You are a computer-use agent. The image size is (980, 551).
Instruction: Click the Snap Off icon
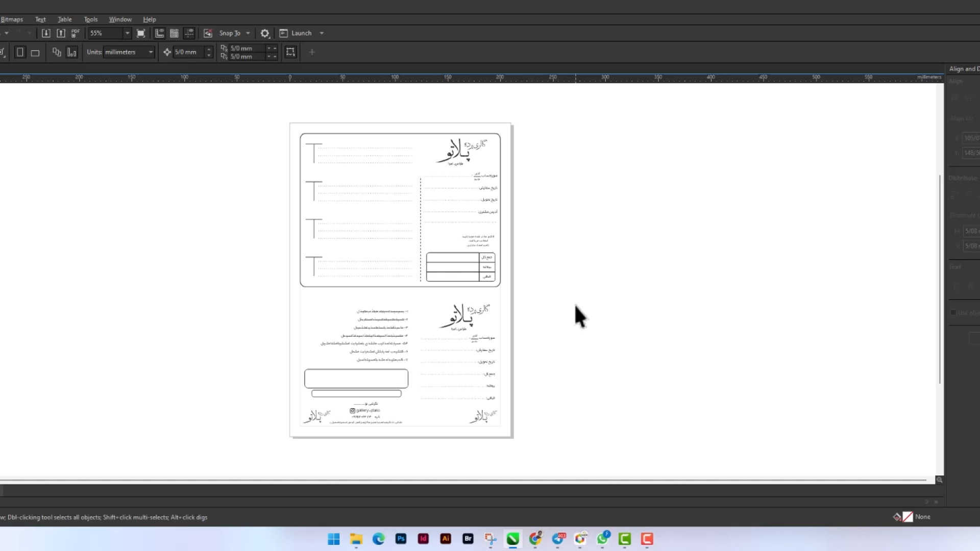pyautogui.click(x=208, y=33)
